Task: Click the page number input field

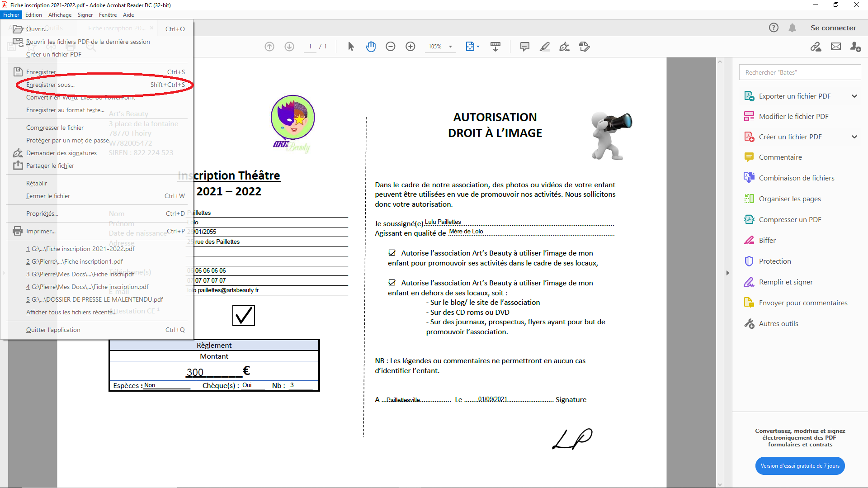Action: (x=310, y=47)
